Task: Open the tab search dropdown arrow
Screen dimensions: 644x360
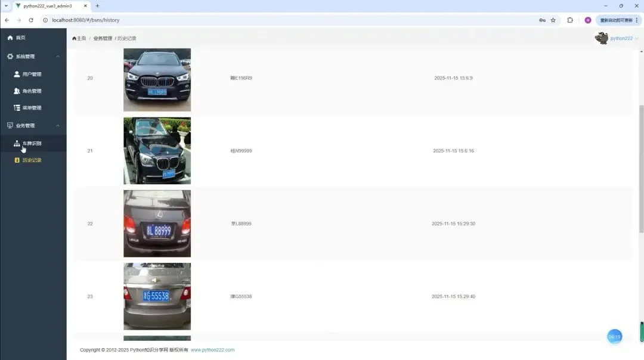Action: (x=6, y=6)
